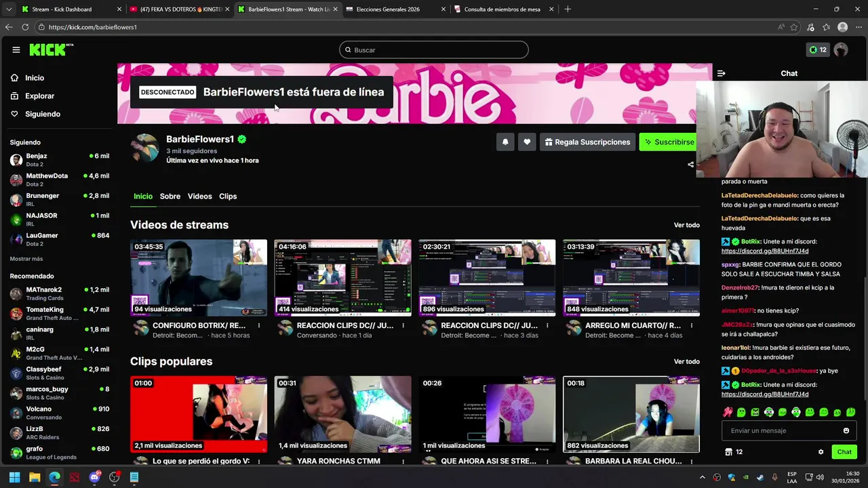Click the share icon below Suscribirse
Image resolution: width=868 pixels, height=488 pixels.
click(690, 164)
